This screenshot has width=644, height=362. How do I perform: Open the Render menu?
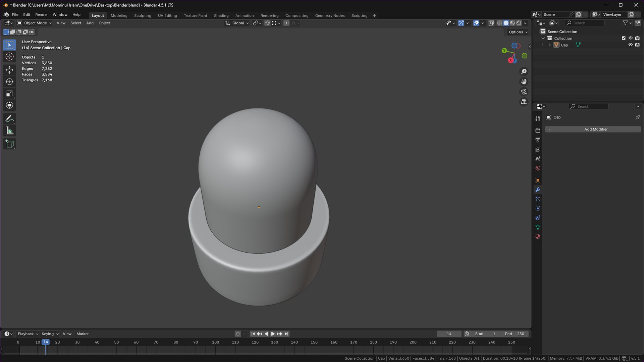tap(41, 15)
